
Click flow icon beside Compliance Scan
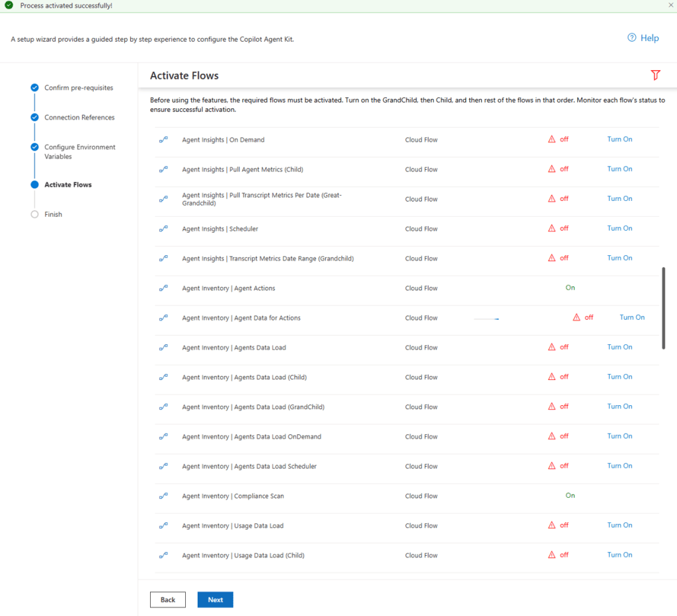[163, 496]
